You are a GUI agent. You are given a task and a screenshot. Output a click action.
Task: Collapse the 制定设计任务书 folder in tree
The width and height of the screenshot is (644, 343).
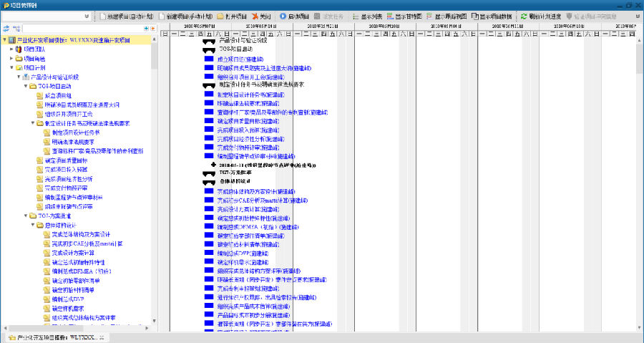coord(33,123)
